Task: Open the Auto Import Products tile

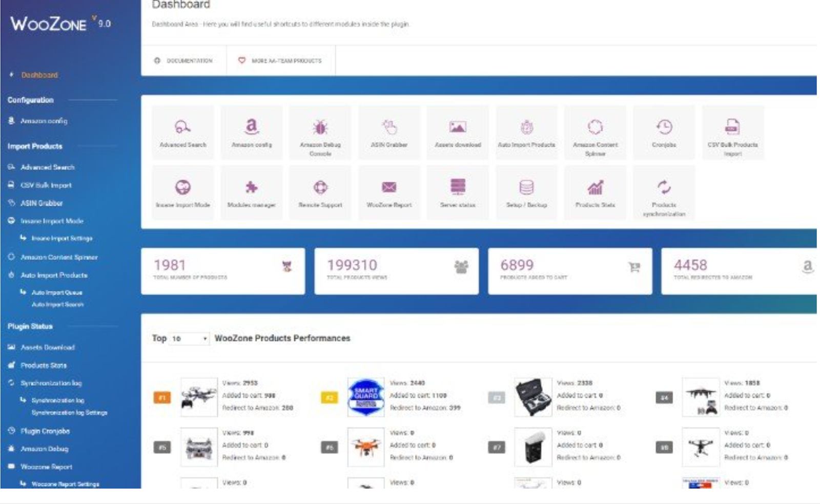Action: [x=526, y=133]
